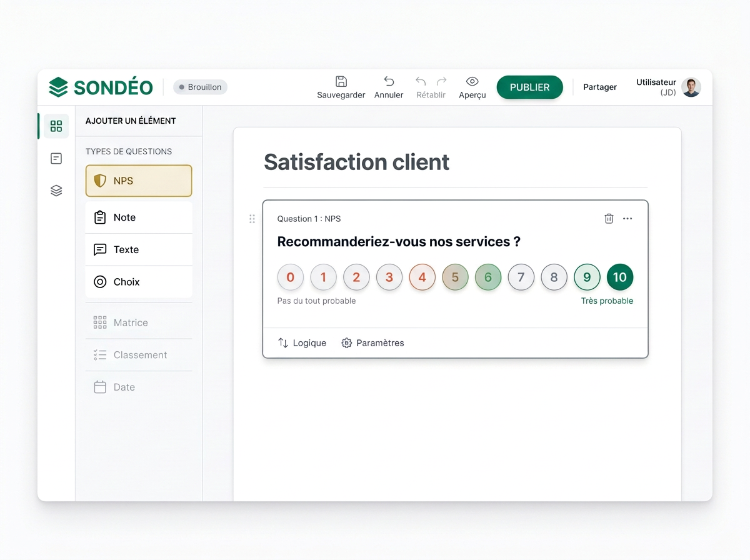The image size is (750, 560).
Task: Select NPS score 9
Action: [587, 277]
